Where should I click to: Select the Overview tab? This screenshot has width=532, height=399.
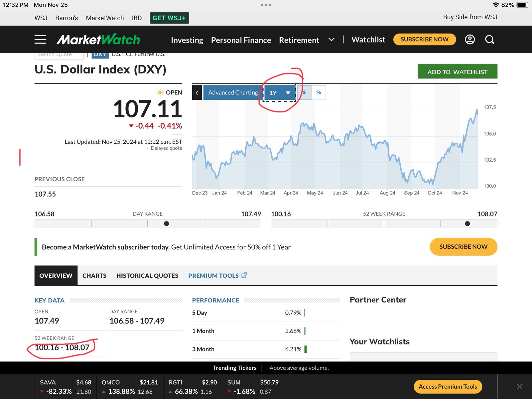coord(56,275)
